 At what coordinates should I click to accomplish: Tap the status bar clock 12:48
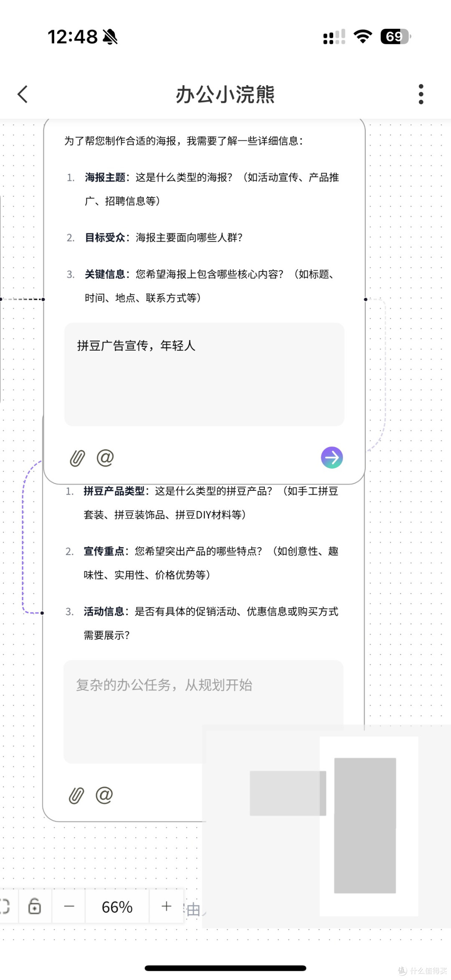tap(73, 37)
